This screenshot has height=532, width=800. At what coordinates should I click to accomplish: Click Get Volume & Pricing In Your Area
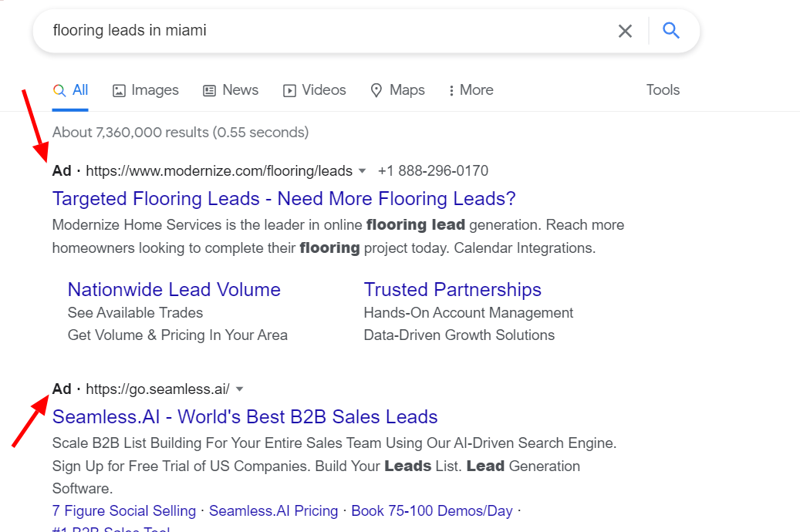pos(177,335)
